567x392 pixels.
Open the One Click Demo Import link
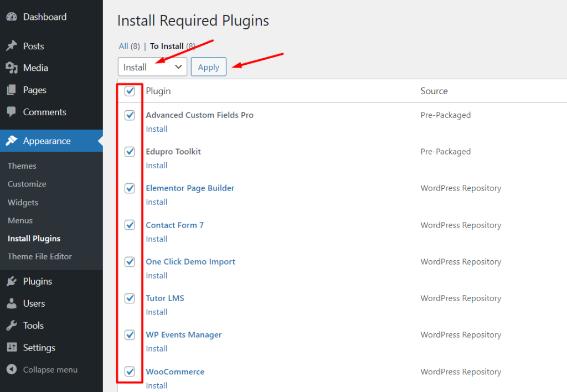pyautogui.click(x=190, y=261)
